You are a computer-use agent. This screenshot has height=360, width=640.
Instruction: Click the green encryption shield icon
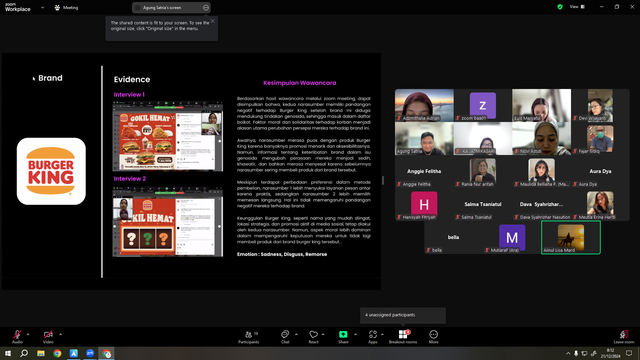point(560,7)
